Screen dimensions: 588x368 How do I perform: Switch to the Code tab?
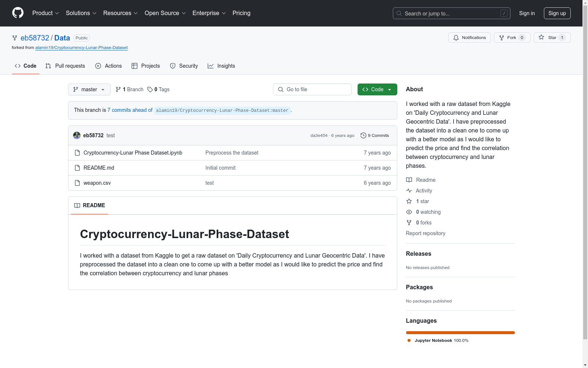[25, 66]
